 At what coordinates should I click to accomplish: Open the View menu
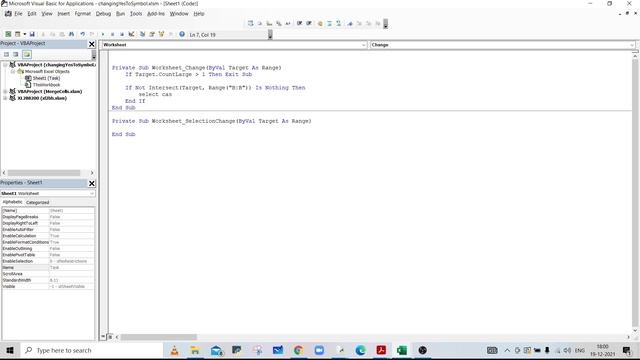(47, 13)
